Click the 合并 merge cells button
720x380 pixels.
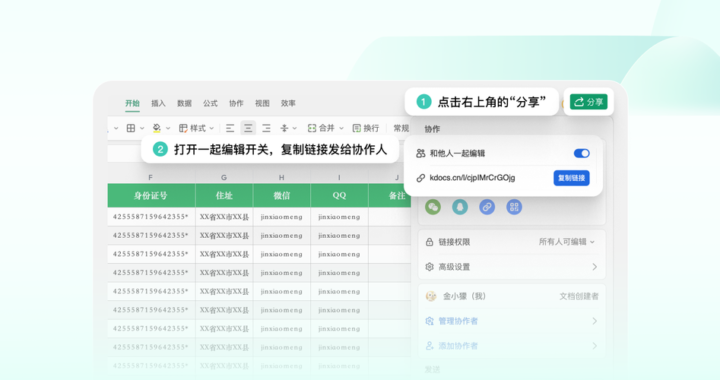pyautogui.click(x=321, y=128)
